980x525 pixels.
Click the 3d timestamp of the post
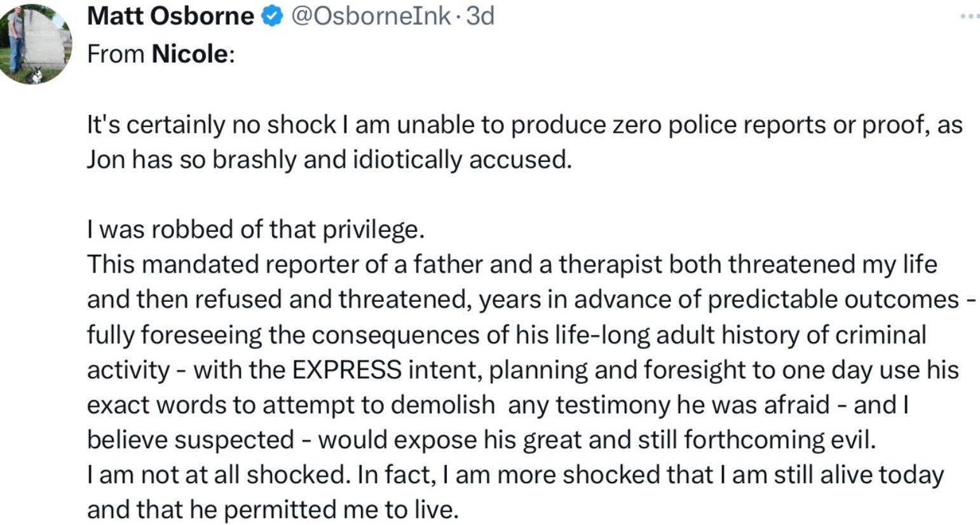pyautogui.click(x=480, y=17)
